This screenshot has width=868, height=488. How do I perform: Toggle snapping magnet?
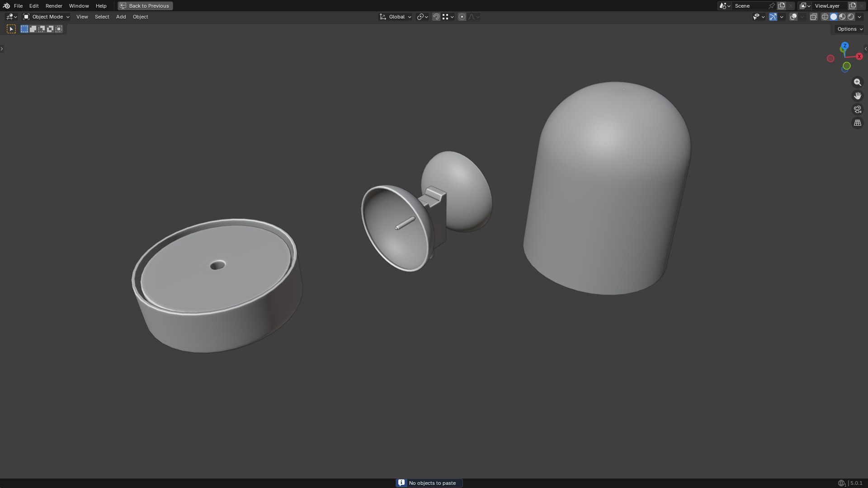click(436, 17)
